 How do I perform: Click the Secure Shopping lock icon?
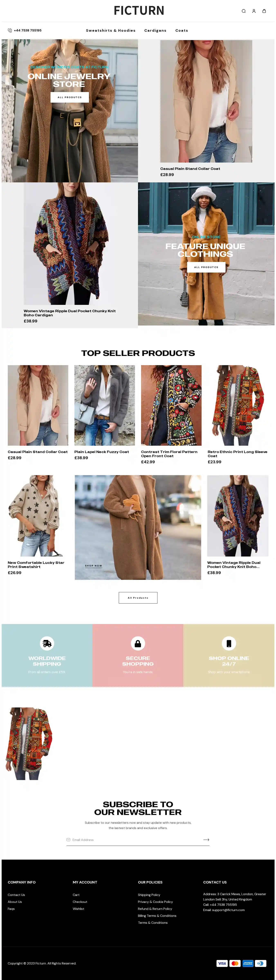tap(138, 643)
